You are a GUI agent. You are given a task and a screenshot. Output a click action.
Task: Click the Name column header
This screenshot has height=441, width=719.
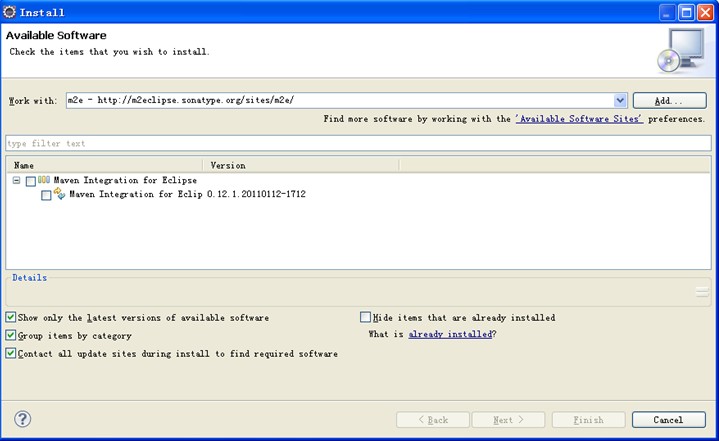pyautogui.click(x=104, y=165)
